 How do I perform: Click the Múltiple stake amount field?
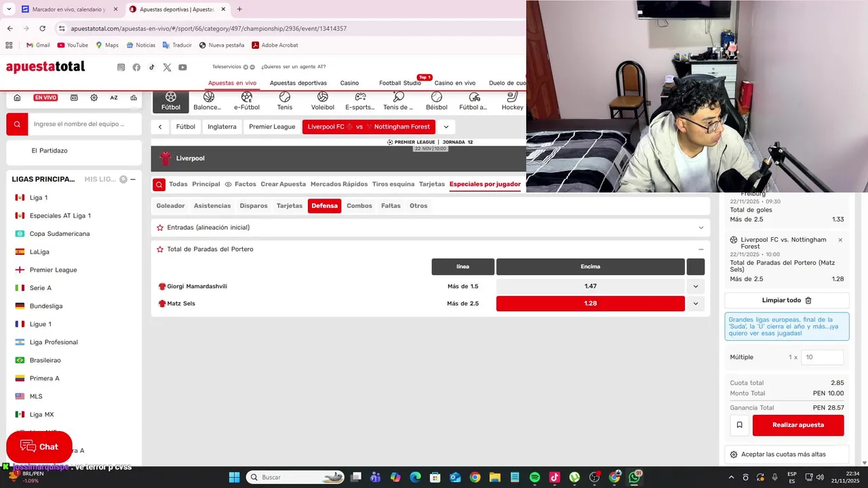822,357
